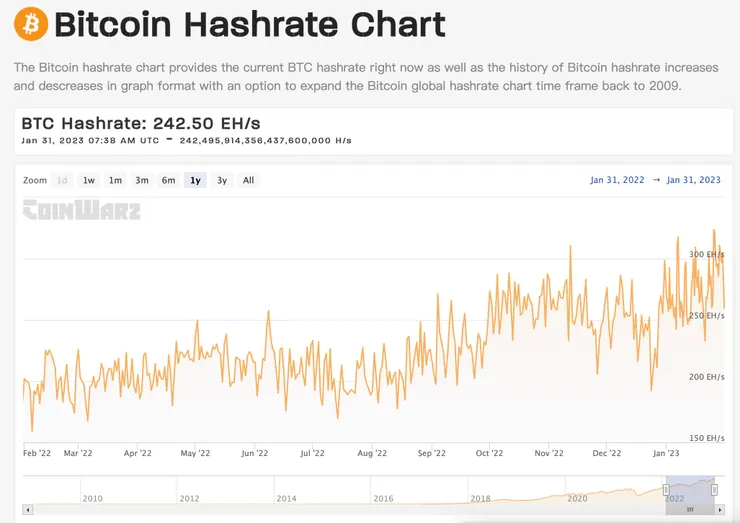Show All hashrate history
Image resolution: width=740 pixels, height=523 pixels.
(x=248, y=181)
